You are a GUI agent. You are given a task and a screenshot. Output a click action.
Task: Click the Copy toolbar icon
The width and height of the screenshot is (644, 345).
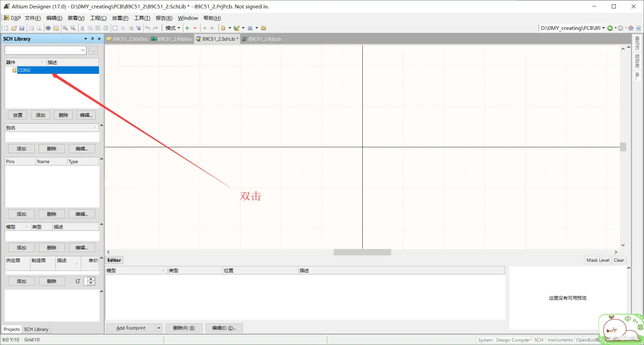tap(90, 28)
